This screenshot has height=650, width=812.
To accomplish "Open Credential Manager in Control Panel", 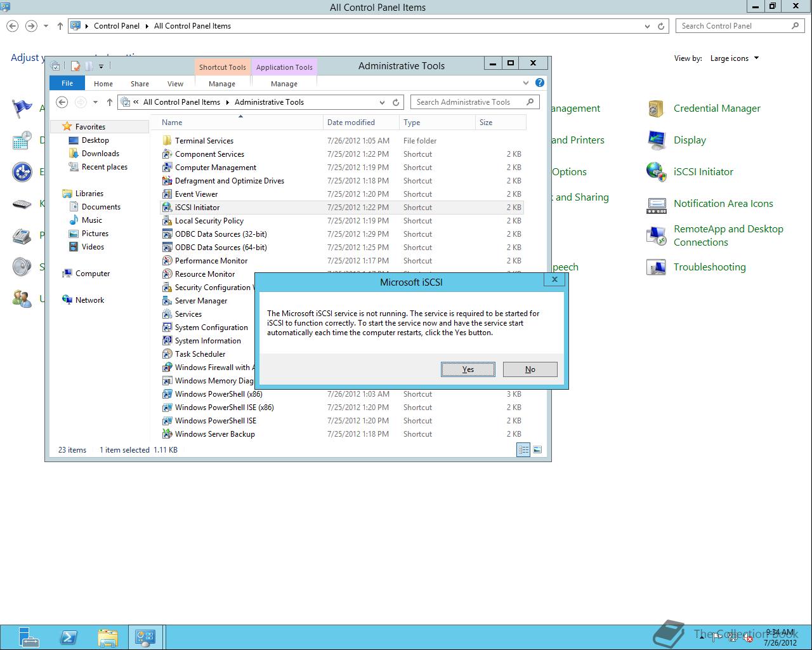I will pos(717,109).
